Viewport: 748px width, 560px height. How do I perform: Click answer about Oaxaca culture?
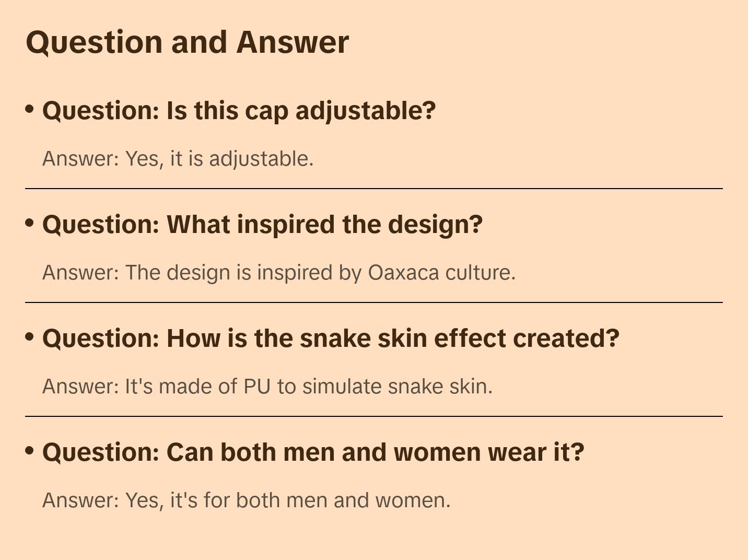coord(279,273)
